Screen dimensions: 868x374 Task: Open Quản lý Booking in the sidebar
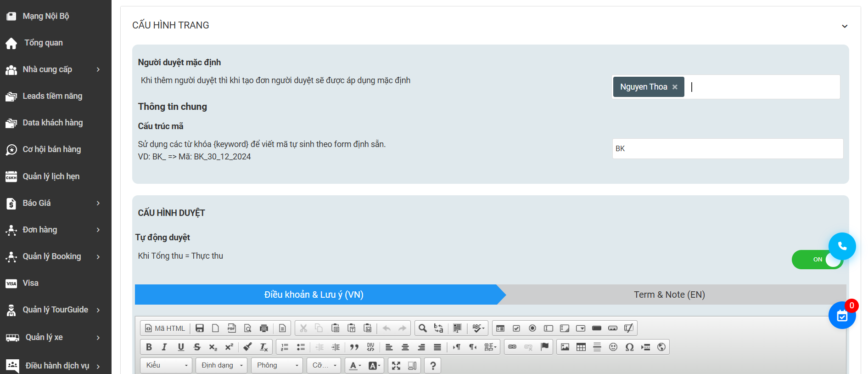[52, 256]
